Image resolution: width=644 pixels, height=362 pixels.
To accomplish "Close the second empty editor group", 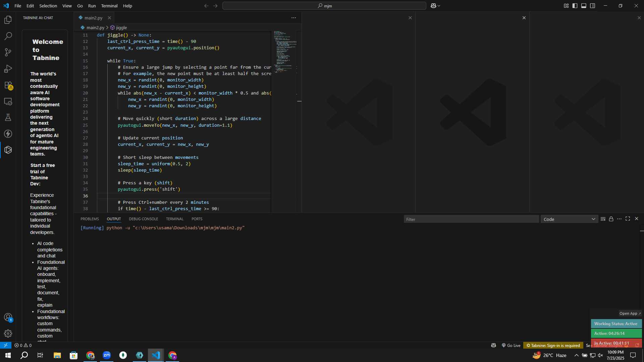I will [x=524, y=18].
